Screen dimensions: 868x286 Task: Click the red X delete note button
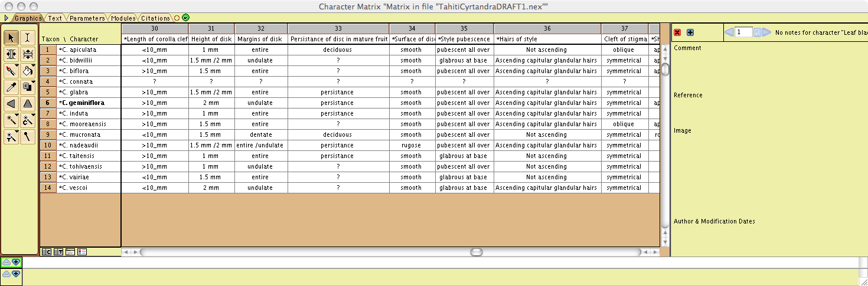tap(677, 32)
